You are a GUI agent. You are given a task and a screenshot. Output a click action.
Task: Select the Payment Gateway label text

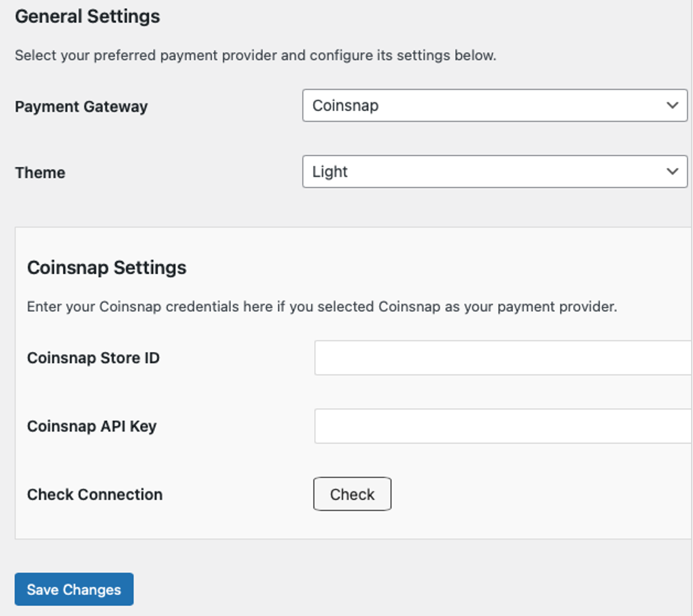click(x=82, y=107)
